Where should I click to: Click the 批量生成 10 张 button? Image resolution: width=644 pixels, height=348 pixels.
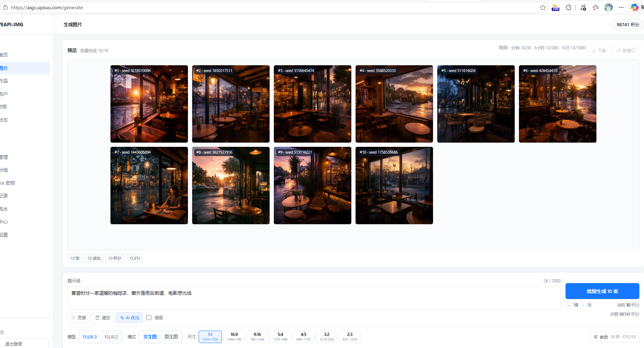(x=602, y=291)
